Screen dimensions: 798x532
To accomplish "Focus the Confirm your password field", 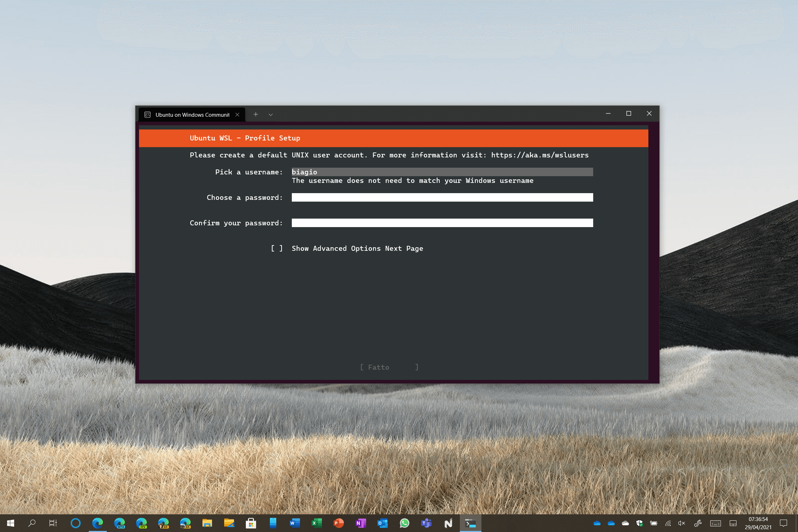I will click(x=442, y=223).
